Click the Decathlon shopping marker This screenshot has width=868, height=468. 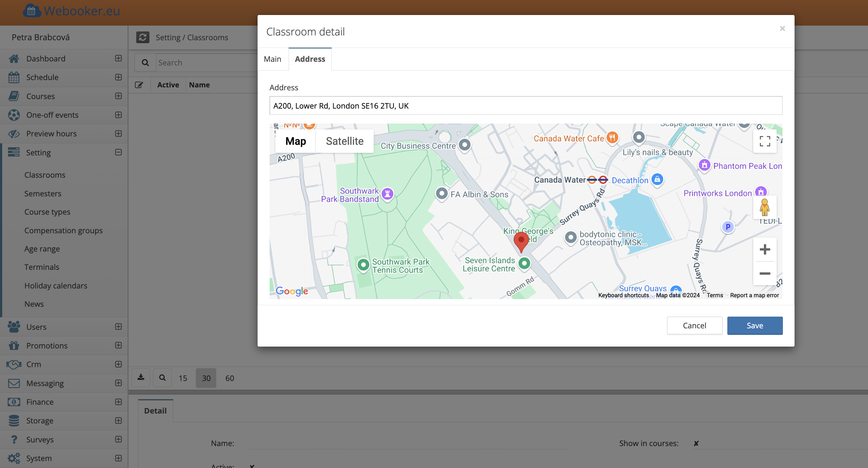coord(657,179)
